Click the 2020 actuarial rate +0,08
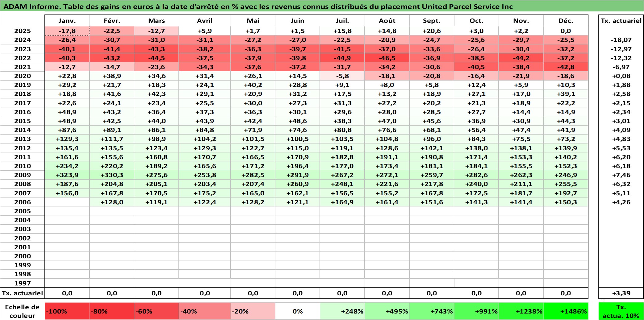This screenshot has width=644, height=320. tap(621, 76)
